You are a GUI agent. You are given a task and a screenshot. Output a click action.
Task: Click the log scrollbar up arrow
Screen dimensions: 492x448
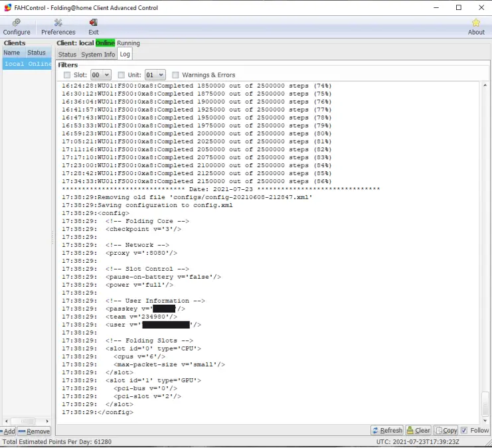[485, 85]
